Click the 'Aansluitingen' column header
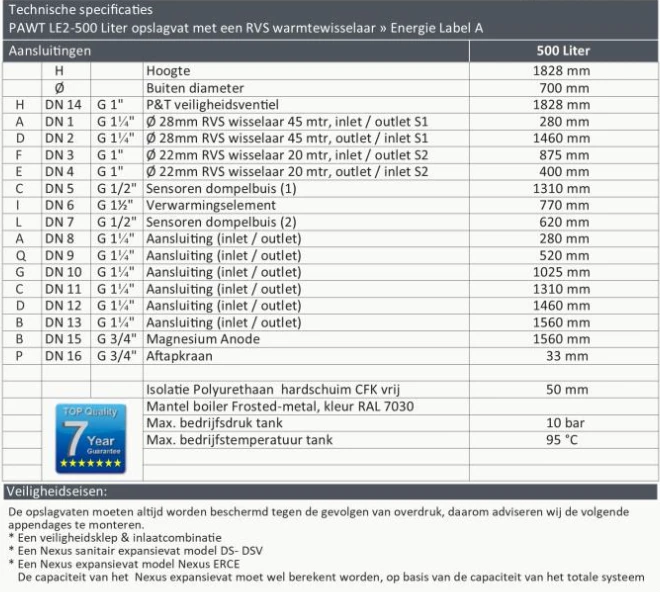 pos(50,51)
